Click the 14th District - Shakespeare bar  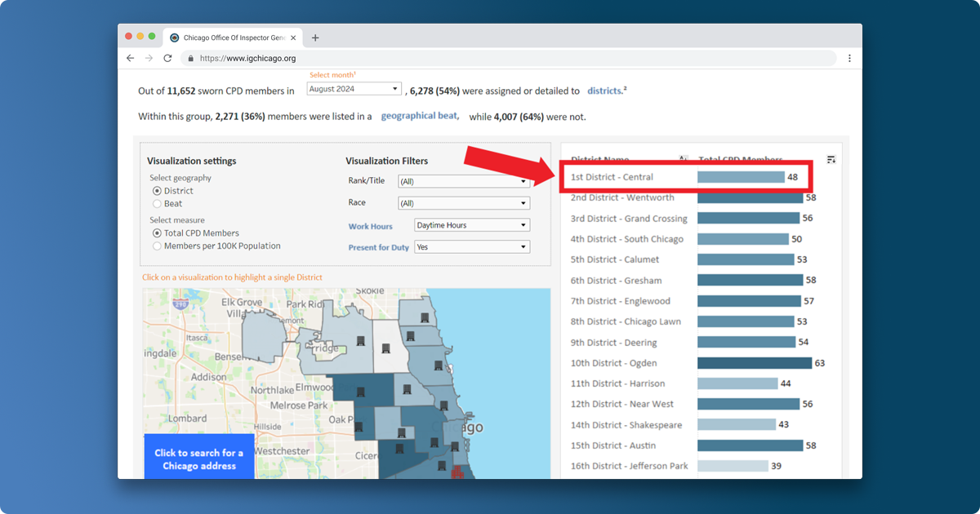click(737, 425)
